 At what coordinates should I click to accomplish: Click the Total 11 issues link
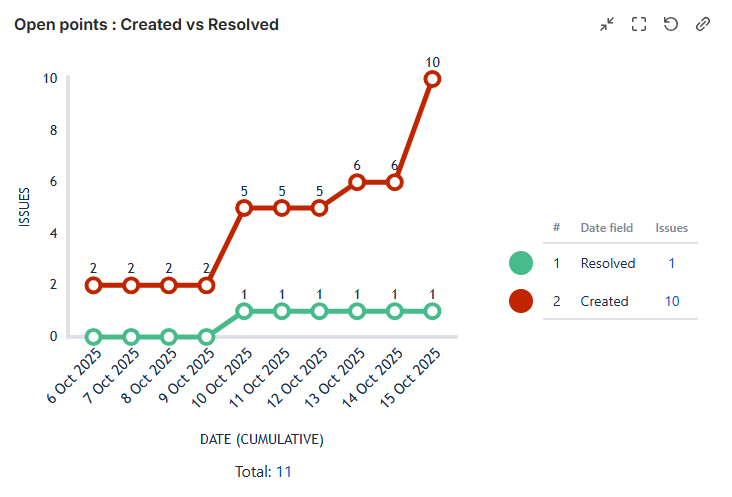tap(283, 471)
